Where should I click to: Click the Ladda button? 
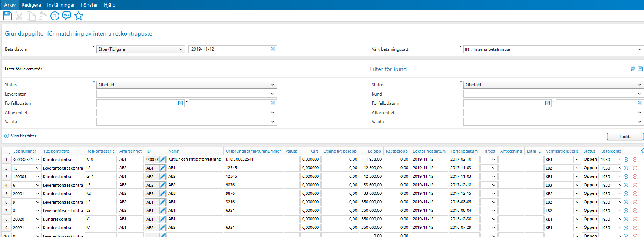tap(625, 137)
